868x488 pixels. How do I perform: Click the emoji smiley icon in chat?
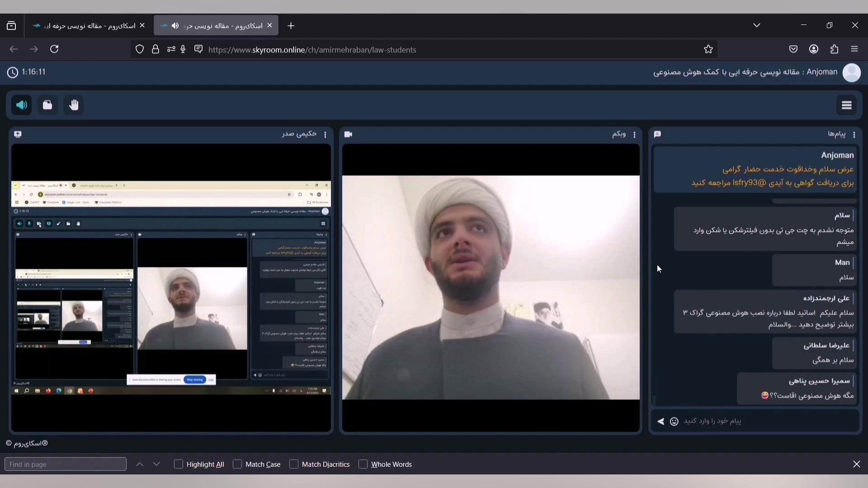tap(674, 422)
